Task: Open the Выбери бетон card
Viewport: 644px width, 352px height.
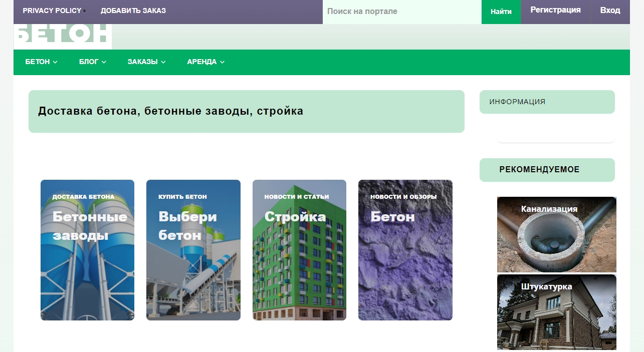Action: [193, 250]
